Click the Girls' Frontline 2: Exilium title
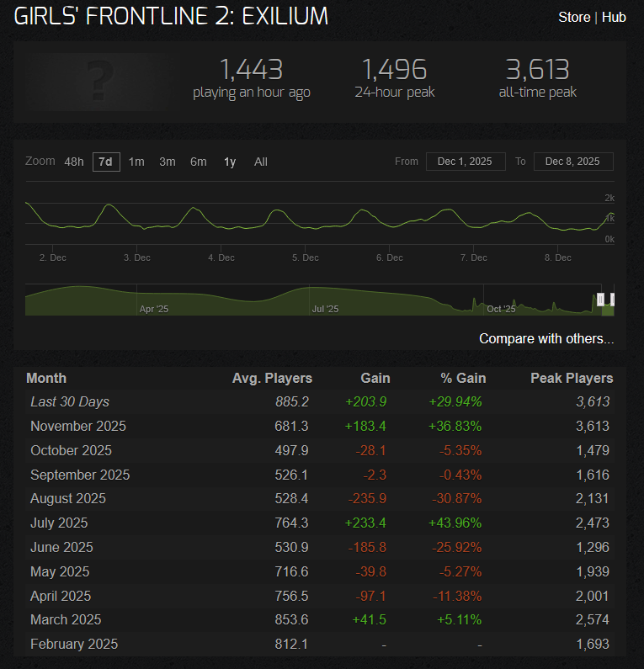This screenshot has width=644, height=669. click(x=171, y=17)
